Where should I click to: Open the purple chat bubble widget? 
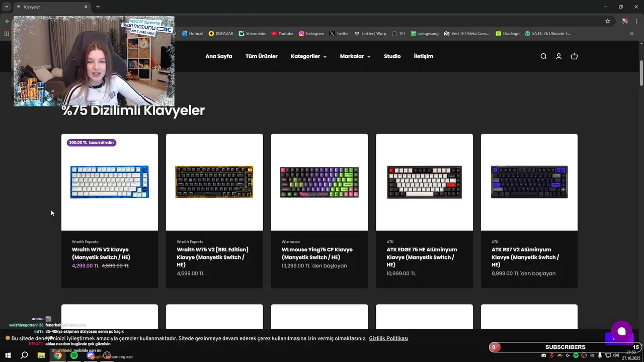(621, 331)
